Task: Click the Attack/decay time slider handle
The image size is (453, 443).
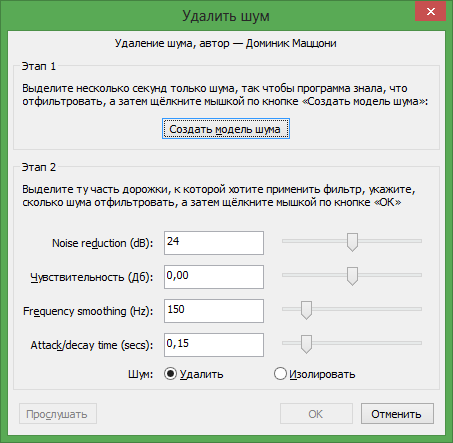Action: pos(306,344)
